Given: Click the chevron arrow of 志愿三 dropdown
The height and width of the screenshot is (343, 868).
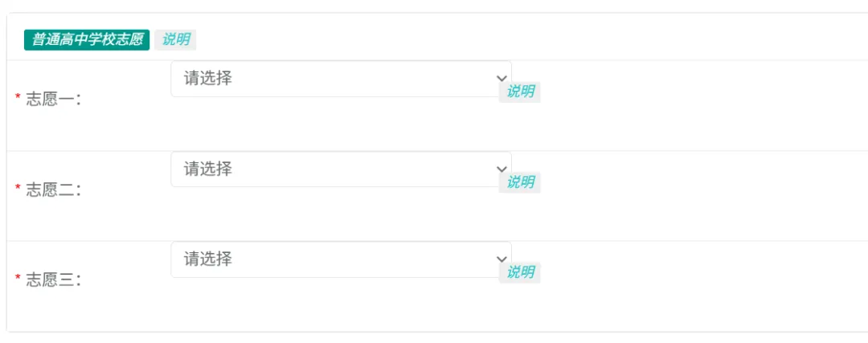Looking at the screenshot, I should 502,259.
